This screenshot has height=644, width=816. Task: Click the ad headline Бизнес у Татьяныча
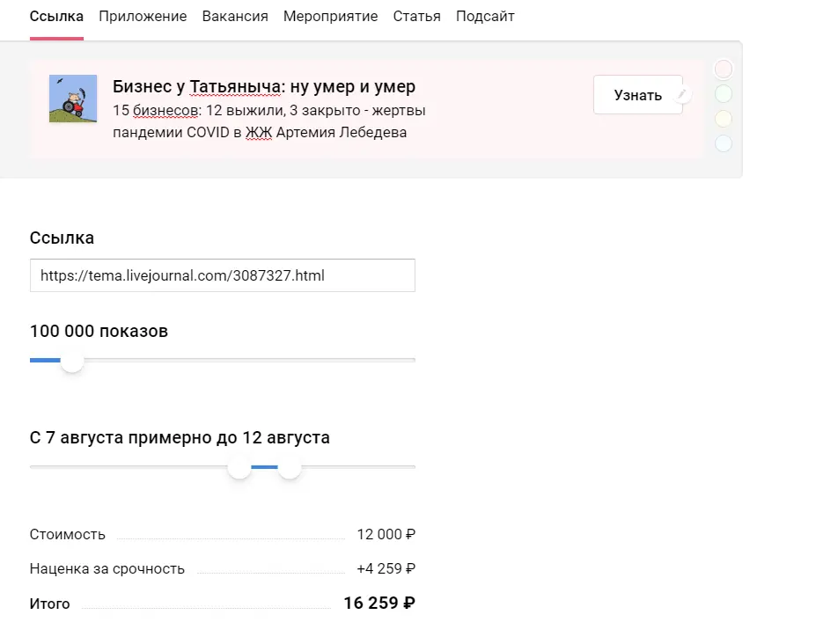pos(264,86)
